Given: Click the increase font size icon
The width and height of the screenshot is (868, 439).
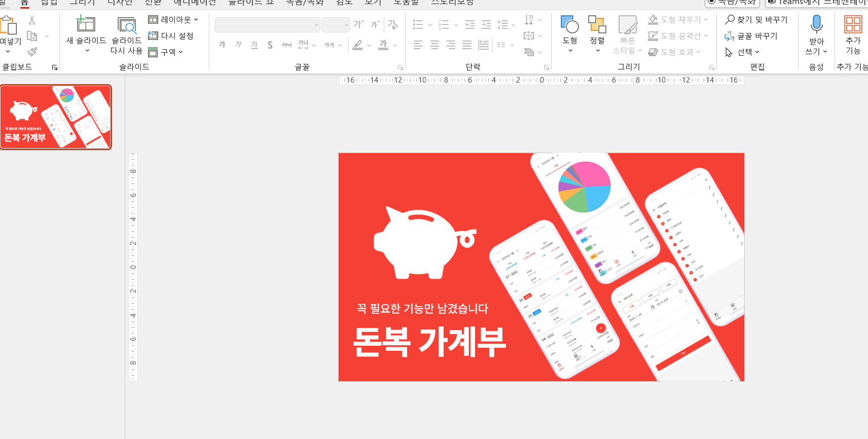Looking at the screenshot, I should tap(358, 24).
